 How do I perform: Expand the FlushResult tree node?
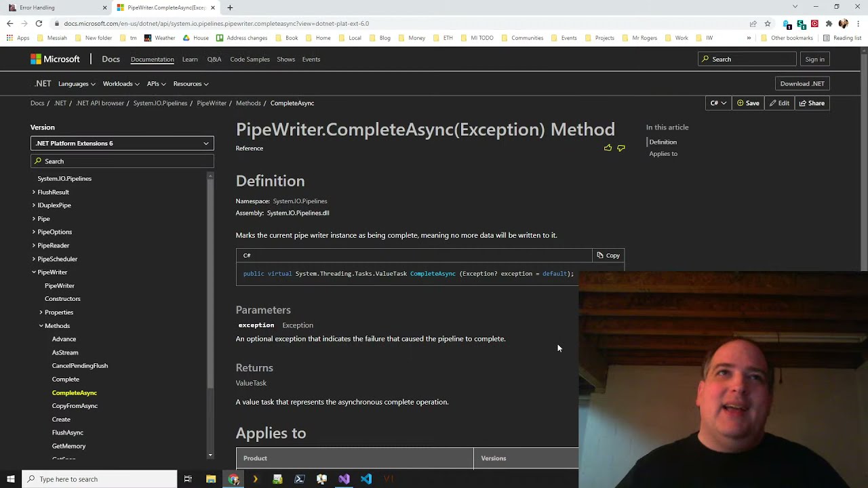click(33, 192)
